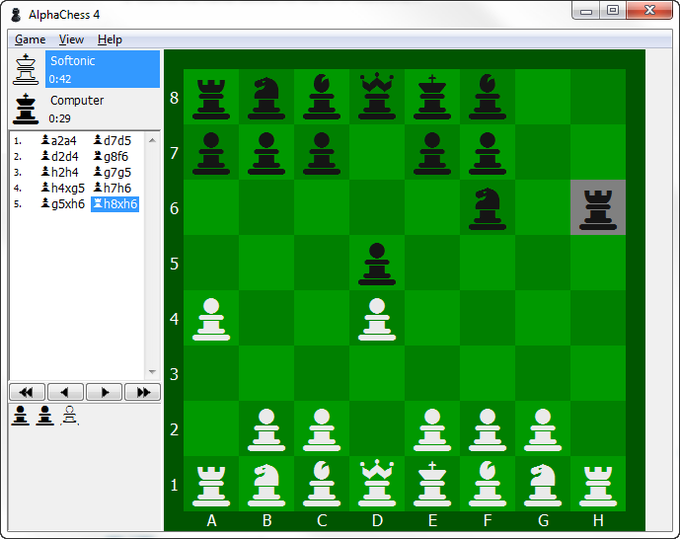Click the move g5xh6 in list

pos(62,203)
